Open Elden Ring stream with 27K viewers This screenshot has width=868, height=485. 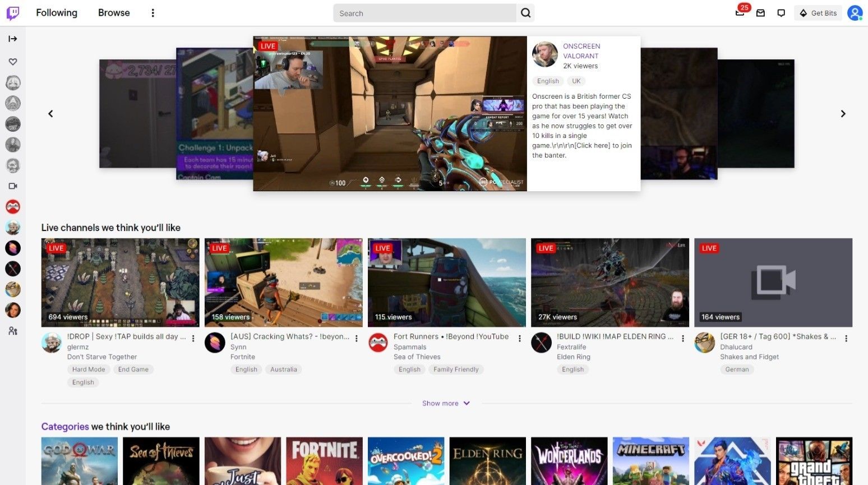[610, 283]
